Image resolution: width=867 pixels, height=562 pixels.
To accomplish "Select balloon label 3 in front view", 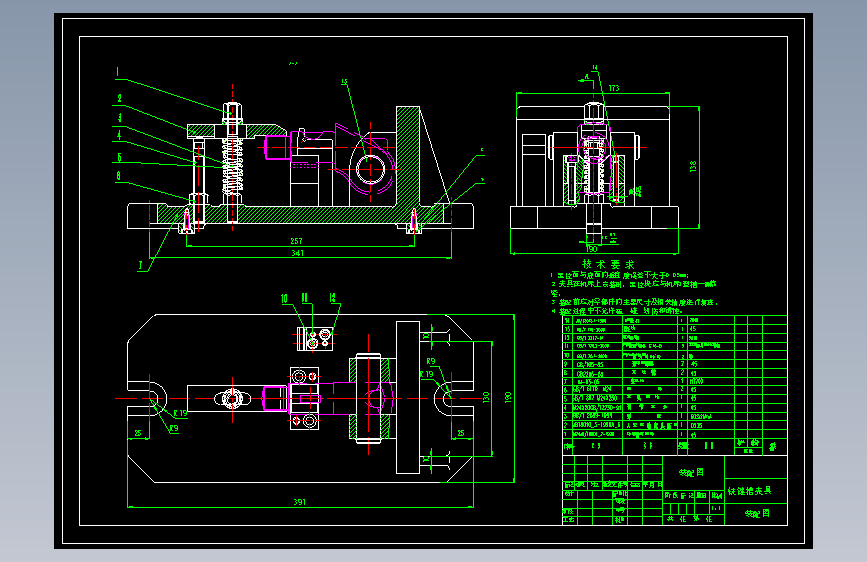I will pos(119,118).
